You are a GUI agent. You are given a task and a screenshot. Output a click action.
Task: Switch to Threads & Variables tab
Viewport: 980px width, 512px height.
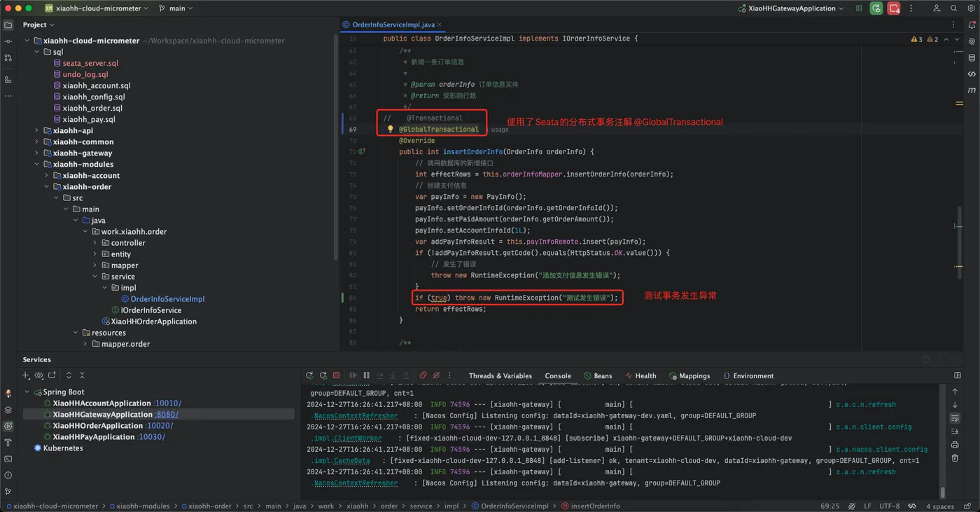[500, 376]
